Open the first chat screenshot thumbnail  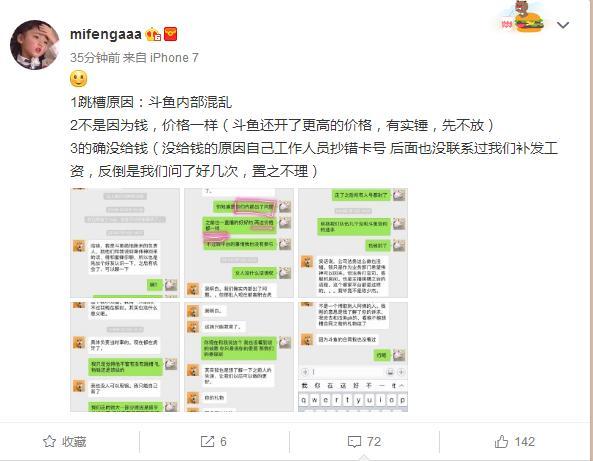[125, 243]
